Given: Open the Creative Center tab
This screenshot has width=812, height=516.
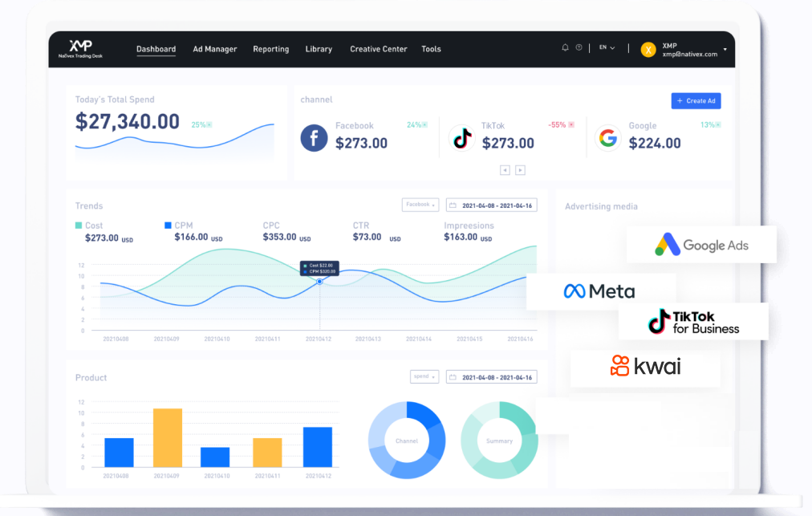Looking at the screenshot, I should 379,49.
